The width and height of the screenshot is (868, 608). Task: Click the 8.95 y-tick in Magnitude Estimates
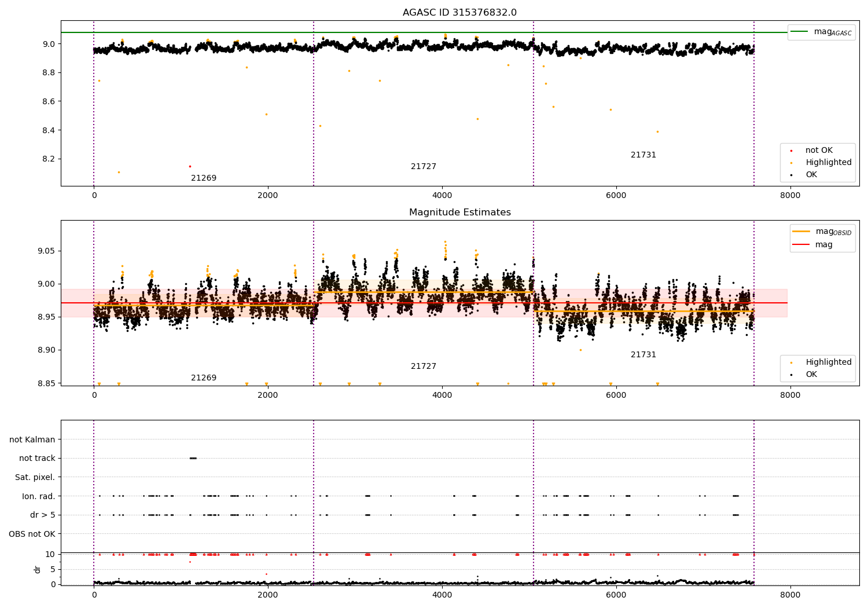point(46,317)
